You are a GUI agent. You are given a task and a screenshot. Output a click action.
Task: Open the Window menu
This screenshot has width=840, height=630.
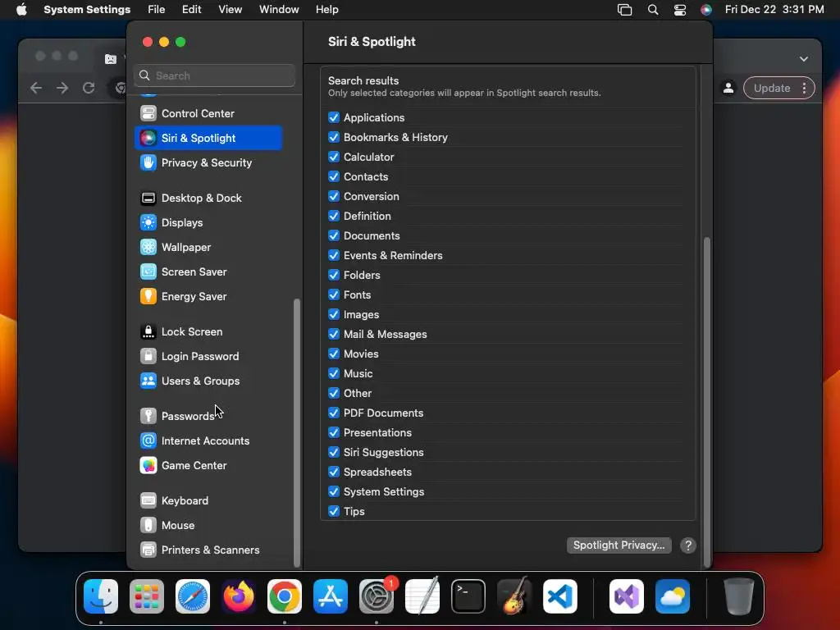(279, 10)
